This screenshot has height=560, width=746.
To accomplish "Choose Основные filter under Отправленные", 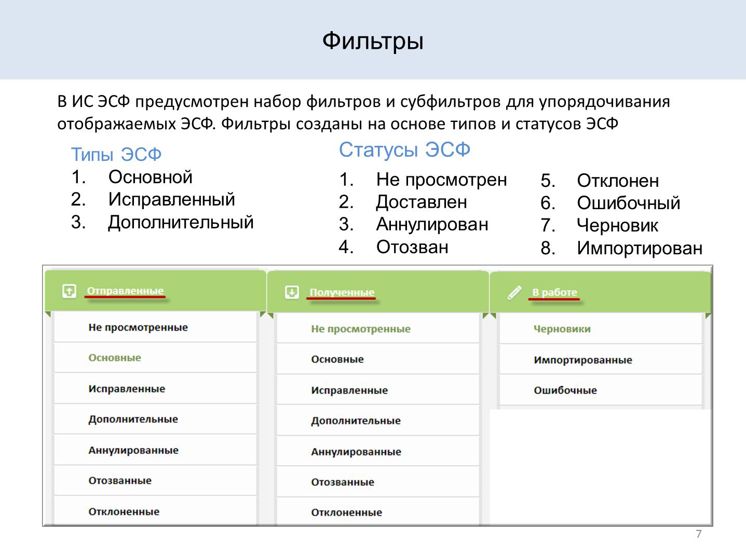I will click(x=115, y=358).
